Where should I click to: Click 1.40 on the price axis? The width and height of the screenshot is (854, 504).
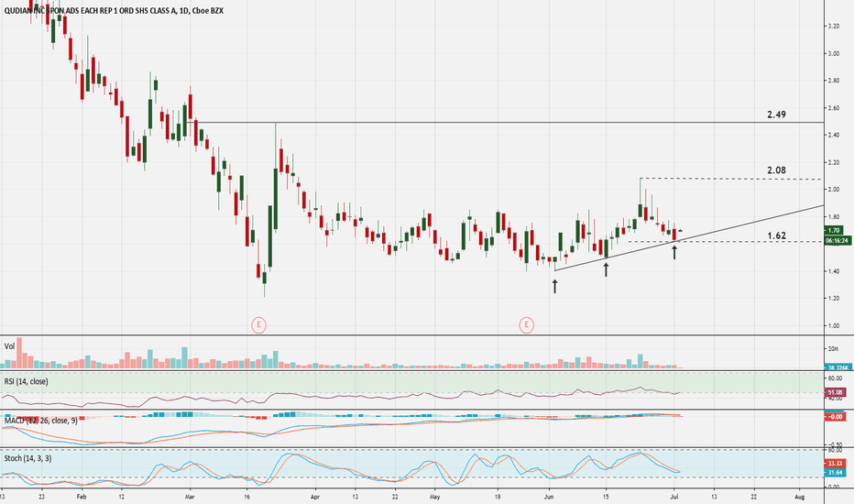[x=833, y=271]
